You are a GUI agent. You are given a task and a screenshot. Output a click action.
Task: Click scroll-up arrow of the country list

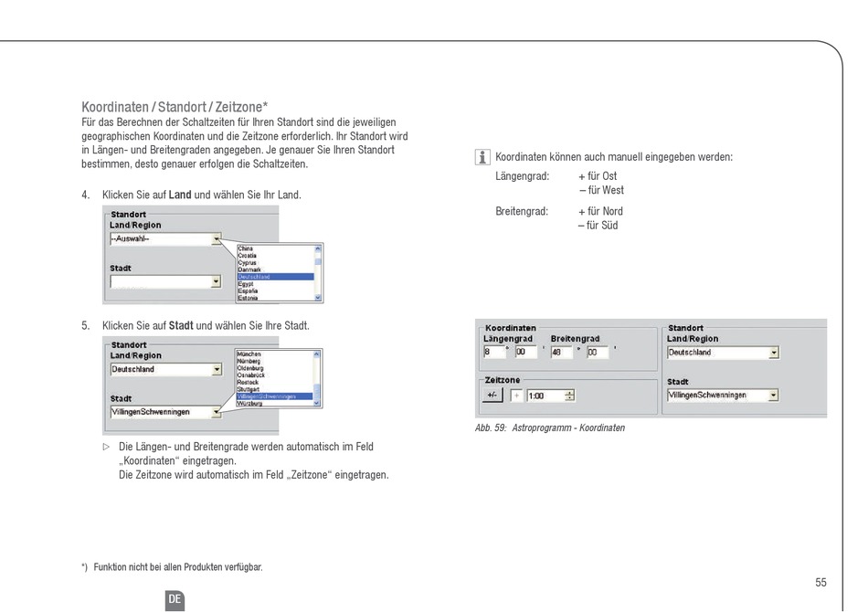[x=318, y=249]
